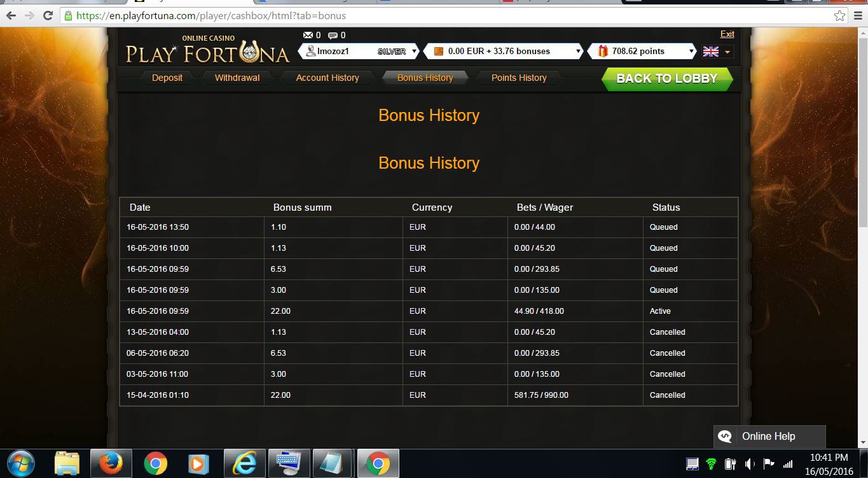
Task: Open the Deposit tab
Action: (x=167, y=78)
